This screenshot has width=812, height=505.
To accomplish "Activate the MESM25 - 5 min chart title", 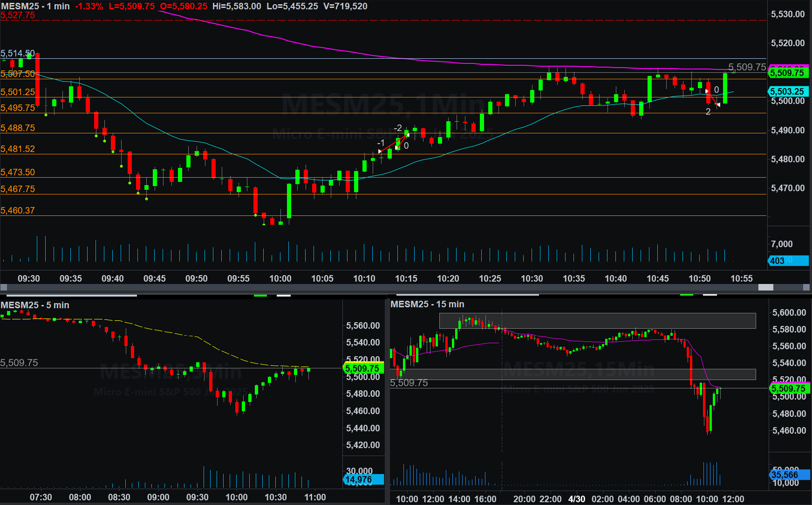I will click(x=35, y=305).
